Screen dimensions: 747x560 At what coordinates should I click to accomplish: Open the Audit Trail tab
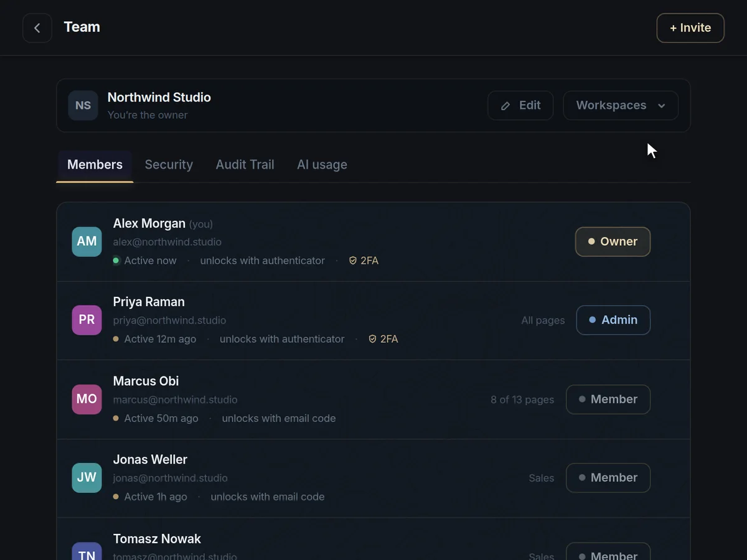click(x=245, y=165)
